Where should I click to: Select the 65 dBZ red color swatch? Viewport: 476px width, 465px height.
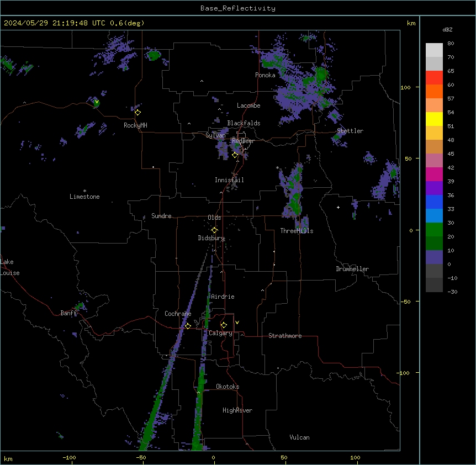pyautogui.click(x=434, y=77)
